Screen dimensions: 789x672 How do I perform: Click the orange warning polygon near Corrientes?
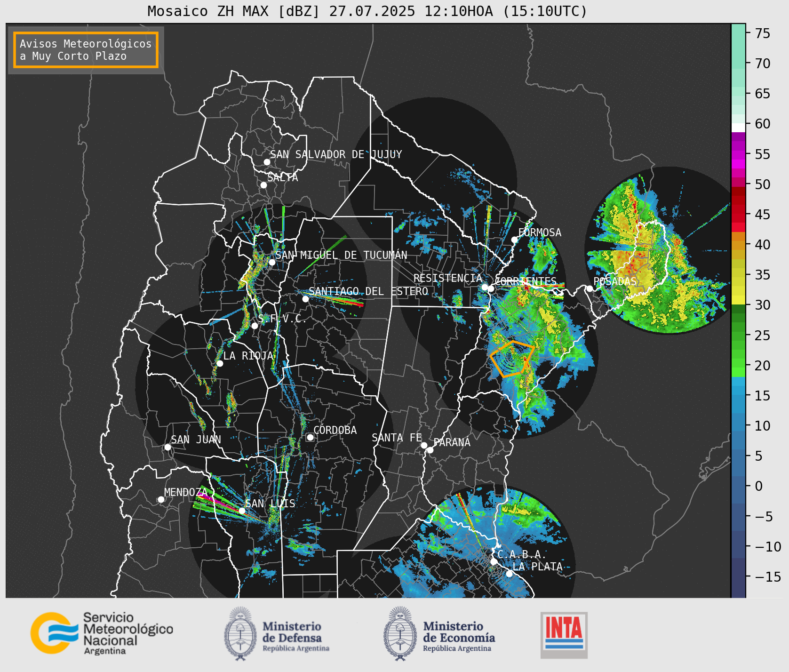click(512, 359)
